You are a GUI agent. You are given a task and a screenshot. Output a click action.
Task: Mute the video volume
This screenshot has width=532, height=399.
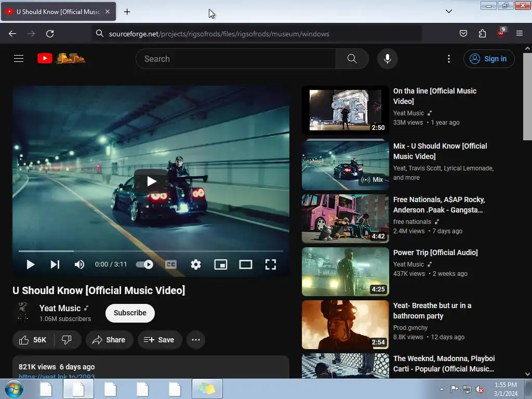point(79,264)
